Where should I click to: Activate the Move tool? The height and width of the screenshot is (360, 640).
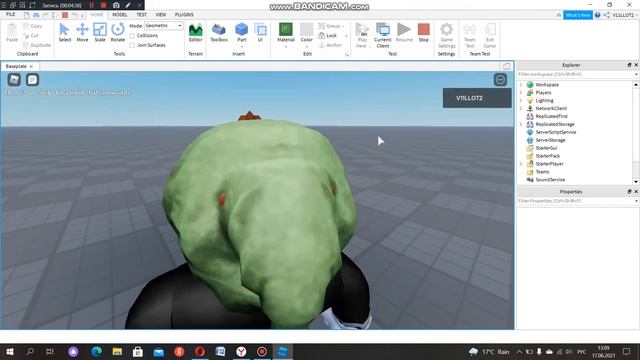tap(82, 33)
